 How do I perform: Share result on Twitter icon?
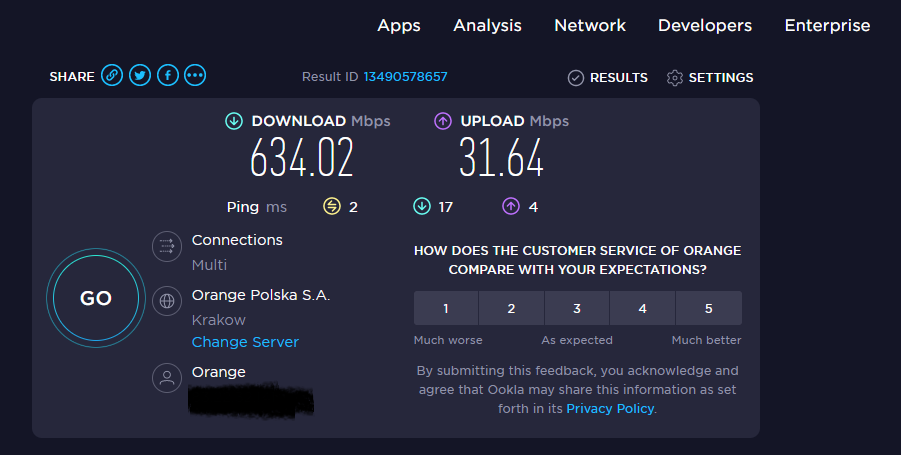pyautogui.click(x=140, y=76)
